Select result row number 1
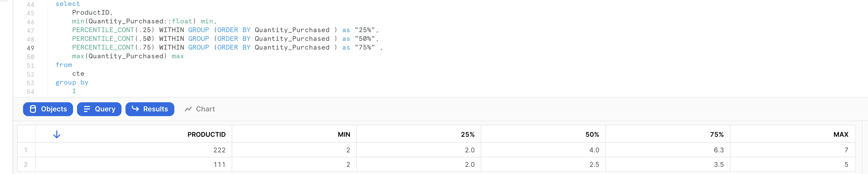This screenshot has width=868, height=174. click(26, 150)
